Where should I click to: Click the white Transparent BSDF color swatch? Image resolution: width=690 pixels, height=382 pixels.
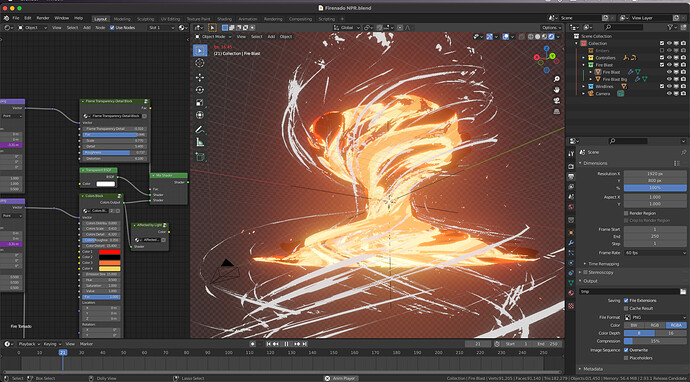click(x=105, y=184)
